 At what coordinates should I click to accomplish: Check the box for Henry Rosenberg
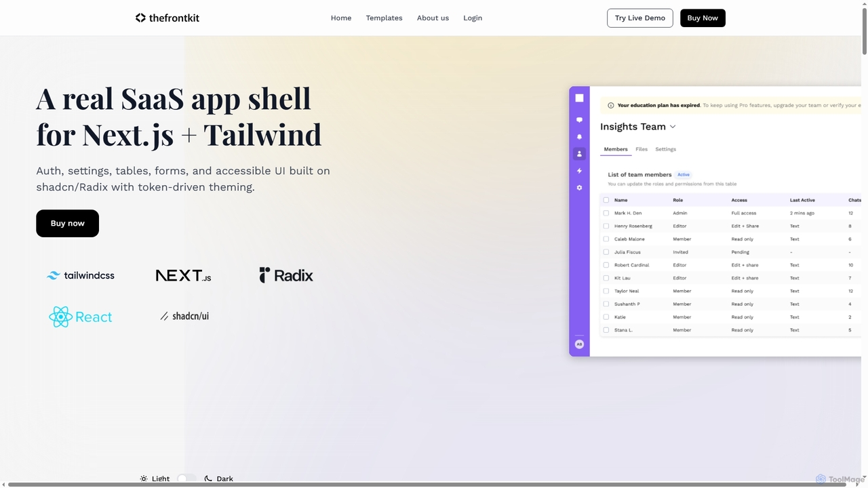click(x=606, y=226)
